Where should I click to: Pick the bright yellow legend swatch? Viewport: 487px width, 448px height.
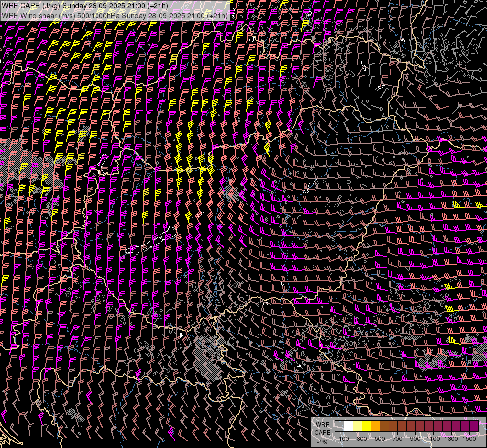[x=366, y=426]
